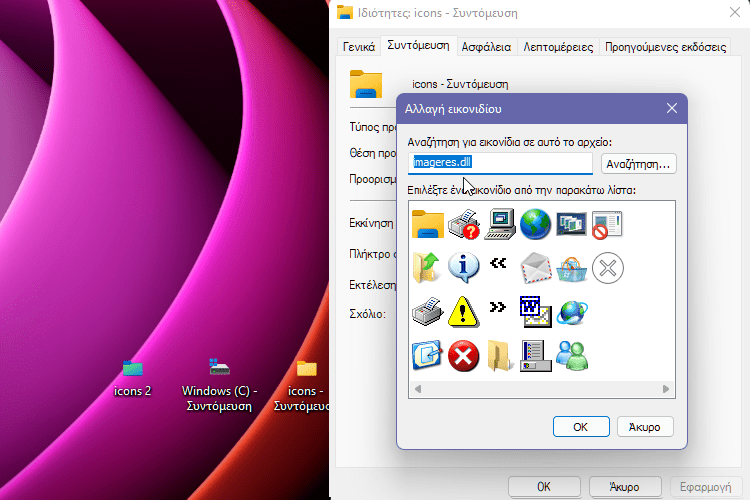
Task: Select the mail envelope icon
Action: 535,268
